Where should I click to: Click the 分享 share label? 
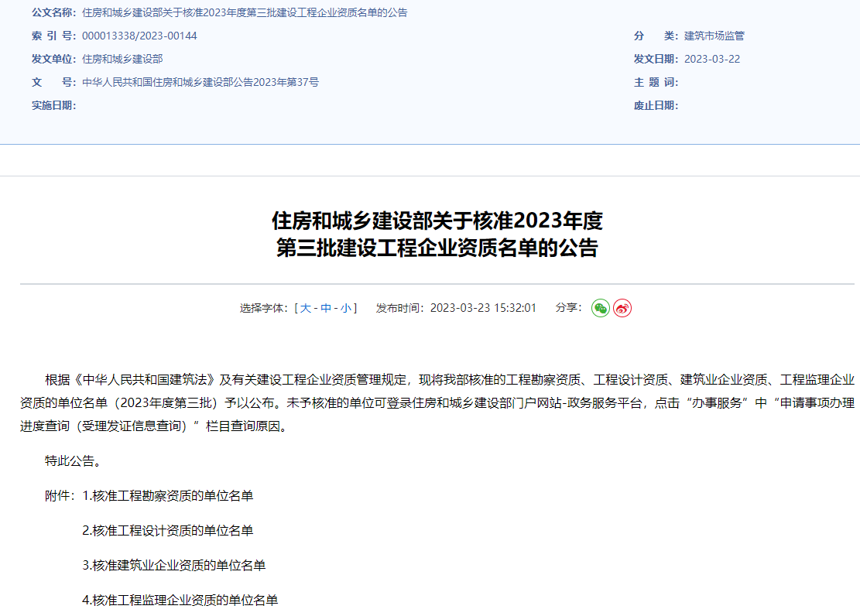pyautogui.click(x=567, y=307)
